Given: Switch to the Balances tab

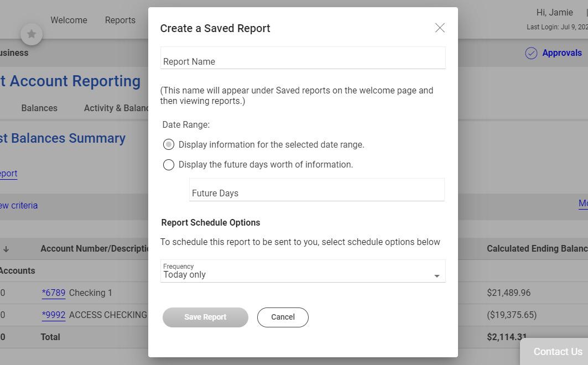Looking at the screenshot, I should (39, 108).
